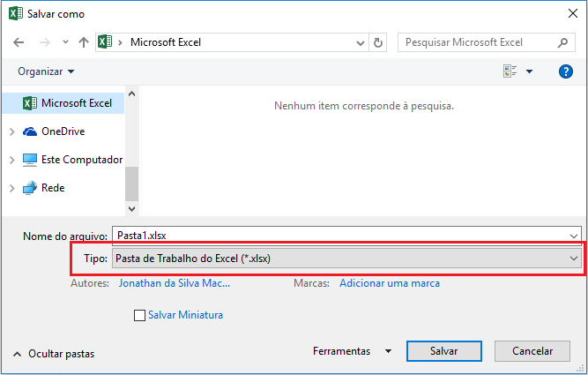Go back with the left arrow

[x=19, y=42]
